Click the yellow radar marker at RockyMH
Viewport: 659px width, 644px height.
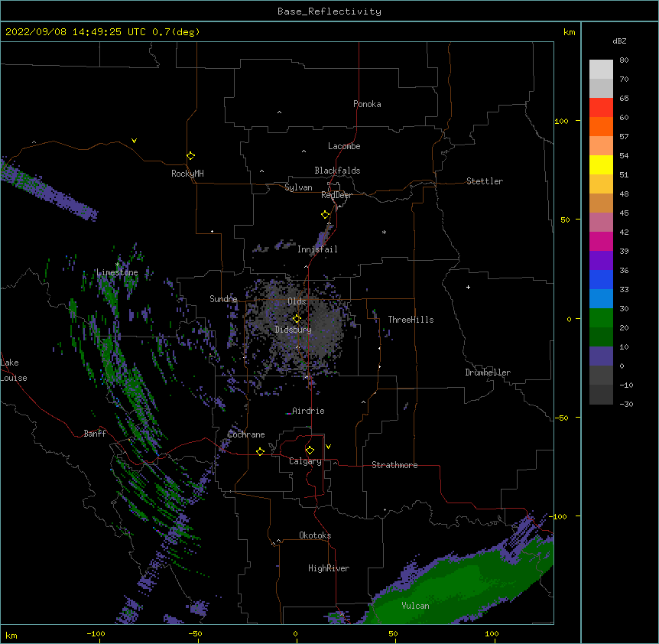190,156
